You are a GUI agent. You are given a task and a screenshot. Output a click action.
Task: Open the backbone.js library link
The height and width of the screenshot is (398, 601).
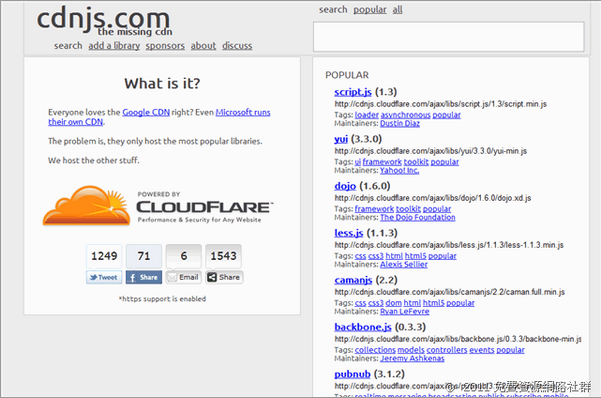363,327
